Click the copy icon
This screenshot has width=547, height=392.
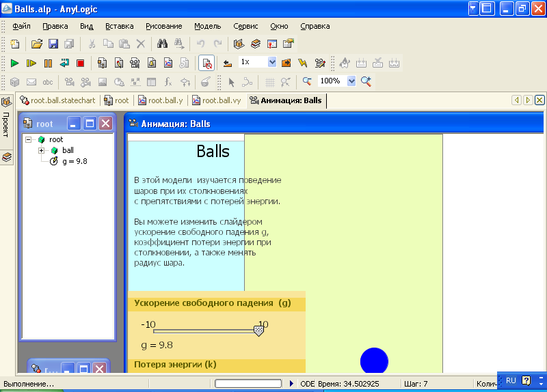click(108, 44)
